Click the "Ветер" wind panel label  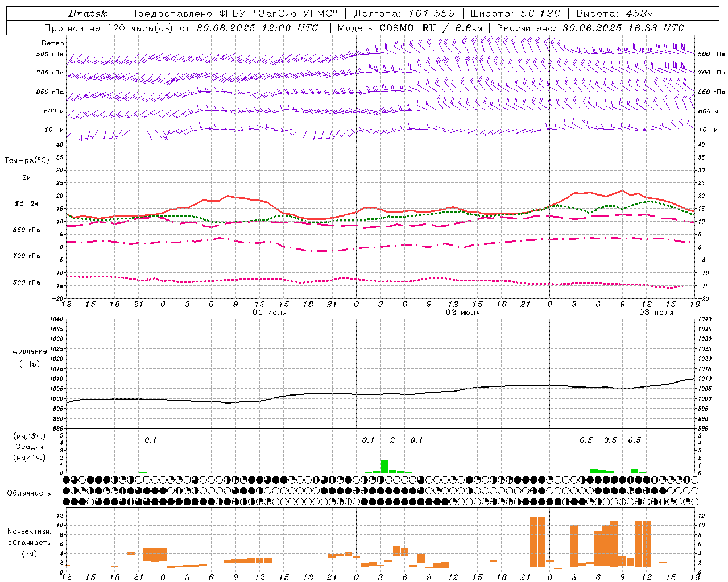[53, 43]
